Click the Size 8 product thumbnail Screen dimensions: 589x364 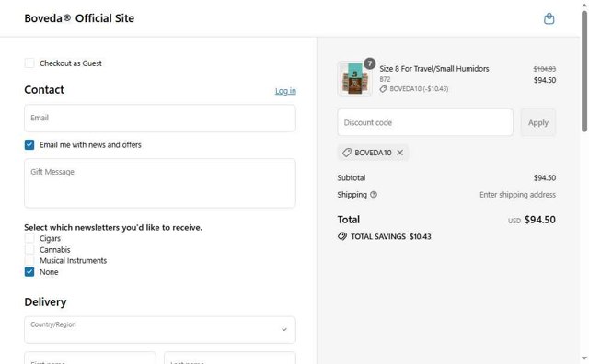354,78
